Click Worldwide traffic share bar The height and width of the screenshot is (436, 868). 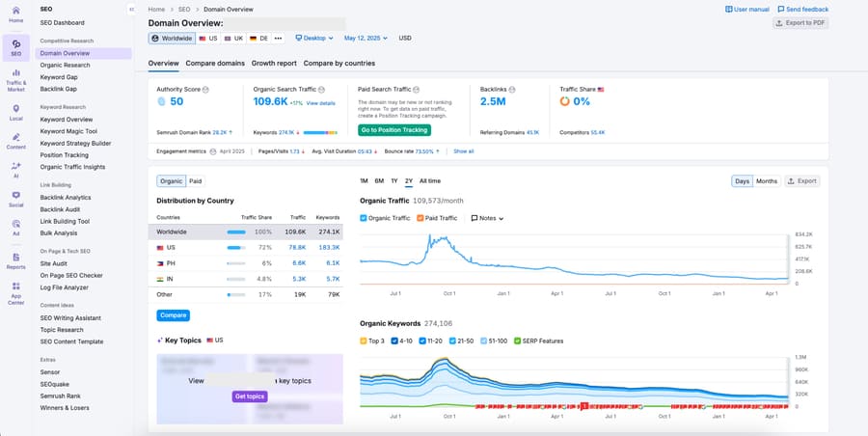pyautogui.click(x=236, y=232)
